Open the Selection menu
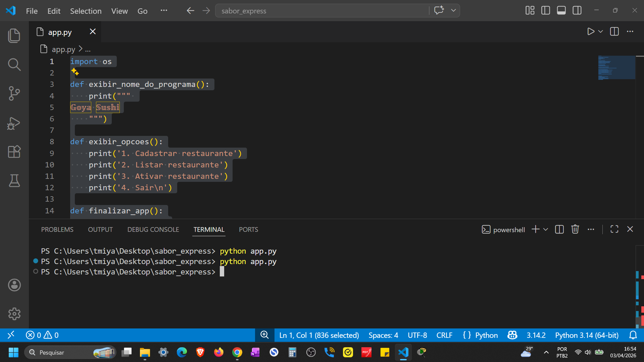 pos(86,11)
